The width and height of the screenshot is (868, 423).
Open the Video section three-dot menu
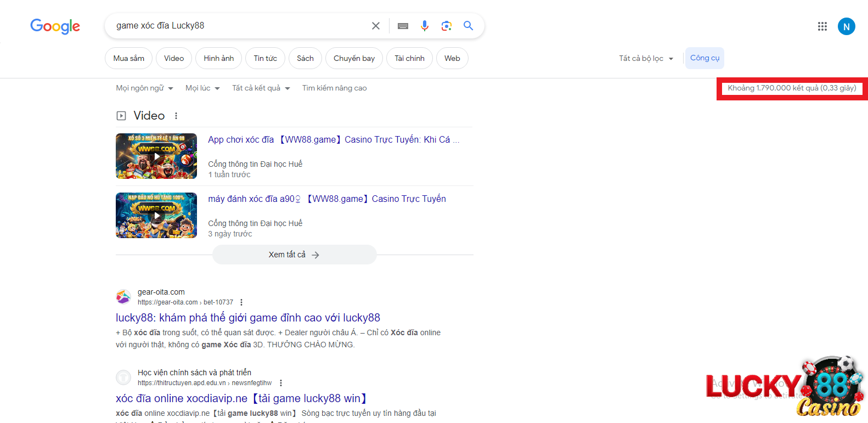[176, 116]
